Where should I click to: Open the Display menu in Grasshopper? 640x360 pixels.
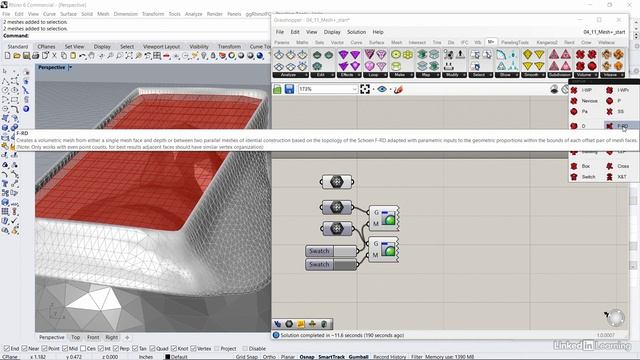[x=332, y=32]
